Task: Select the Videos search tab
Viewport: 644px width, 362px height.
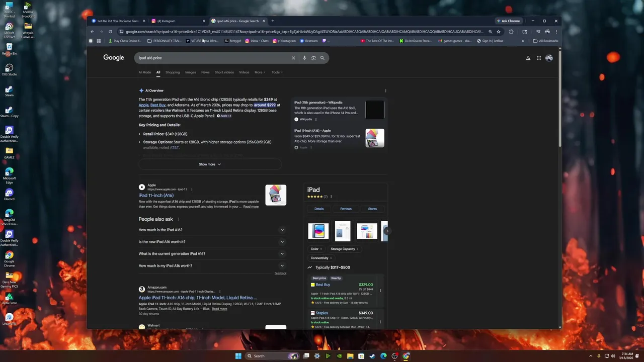Action: [244, 72]
